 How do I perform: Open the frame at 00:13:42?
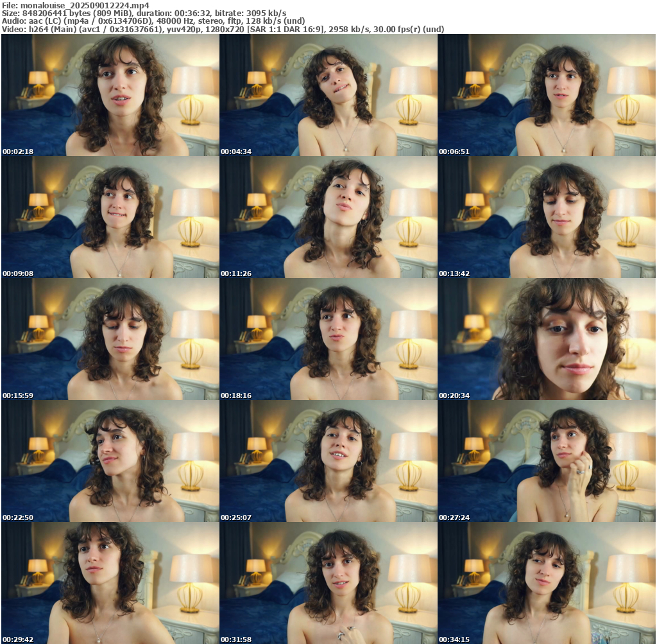547,217
